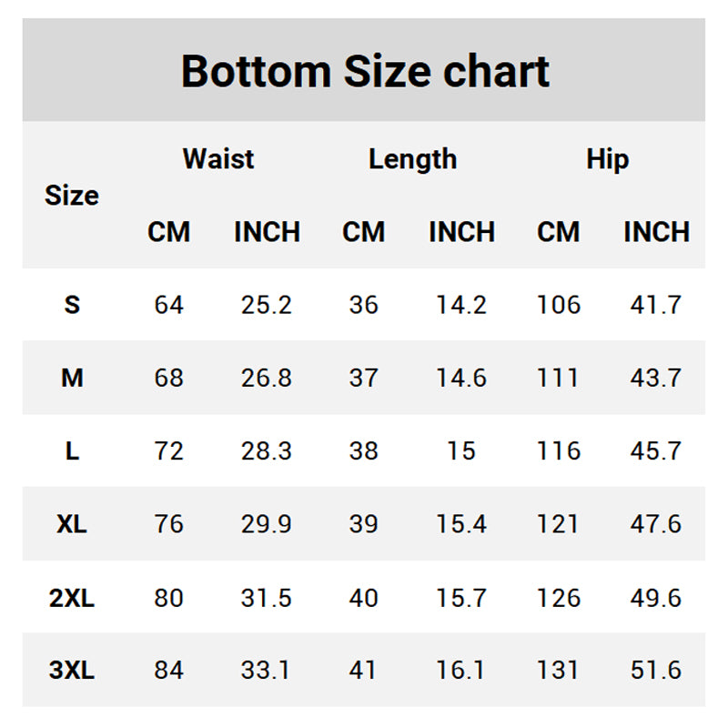Click hip inch value 51.6

pyautogui.click(x=655, y=670)
